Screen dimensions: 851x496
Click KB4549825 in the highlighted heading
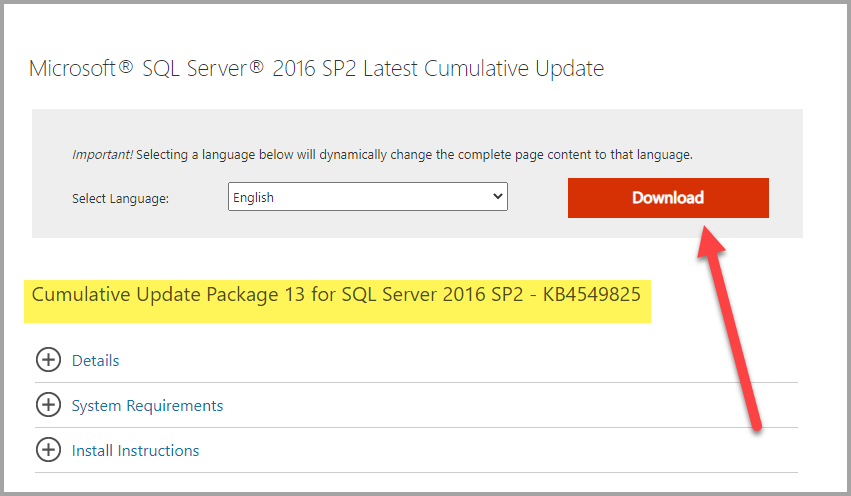592,294
